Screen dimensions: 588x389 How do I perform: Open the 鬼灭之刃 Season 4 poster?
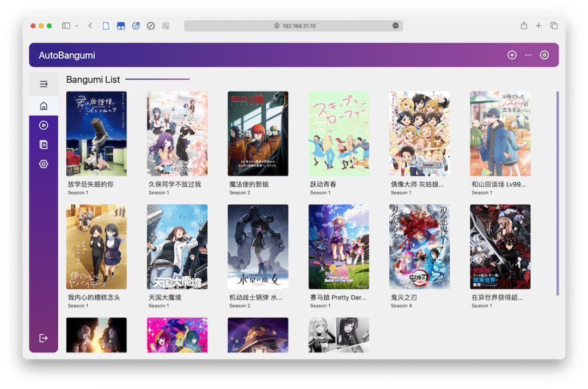[419, 247]
